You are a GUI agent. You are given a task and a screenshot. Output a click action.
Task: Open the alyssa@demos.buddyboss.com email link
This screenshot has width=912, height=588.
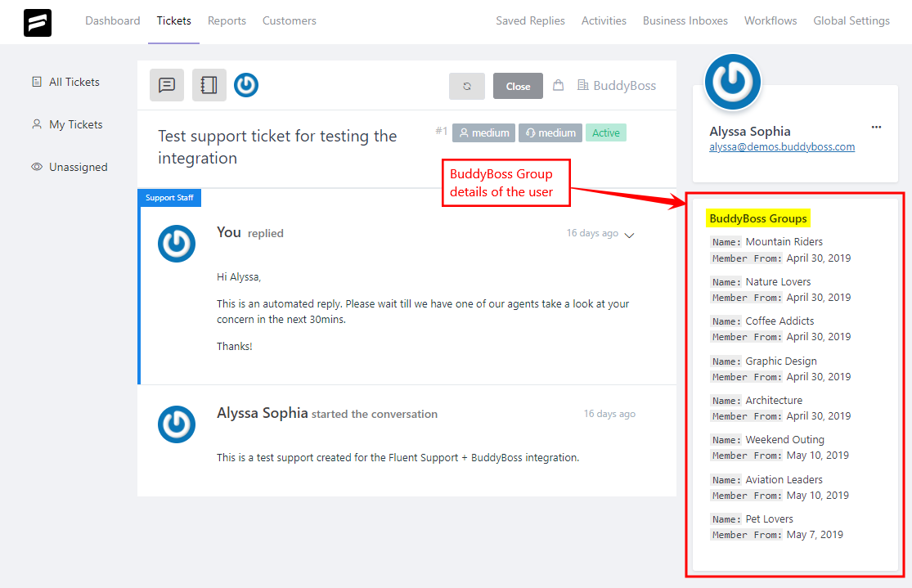point(781,146)
